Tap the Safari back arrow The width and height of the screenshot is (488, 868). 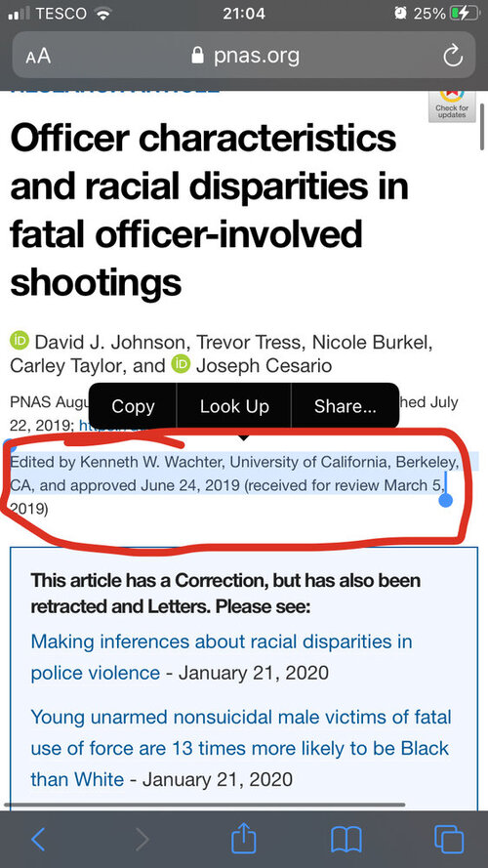coord(38,840)
